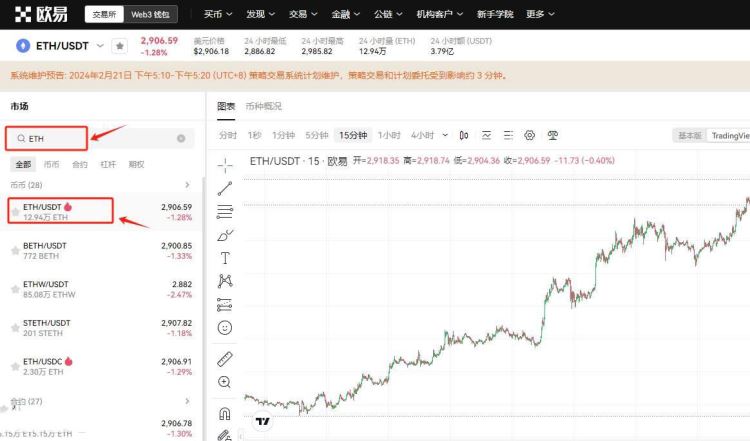The width and height of the screenshot is (750, 441).
Task: Expand the ETH/USDT pair selector dropdown
Action: [100, 46]
